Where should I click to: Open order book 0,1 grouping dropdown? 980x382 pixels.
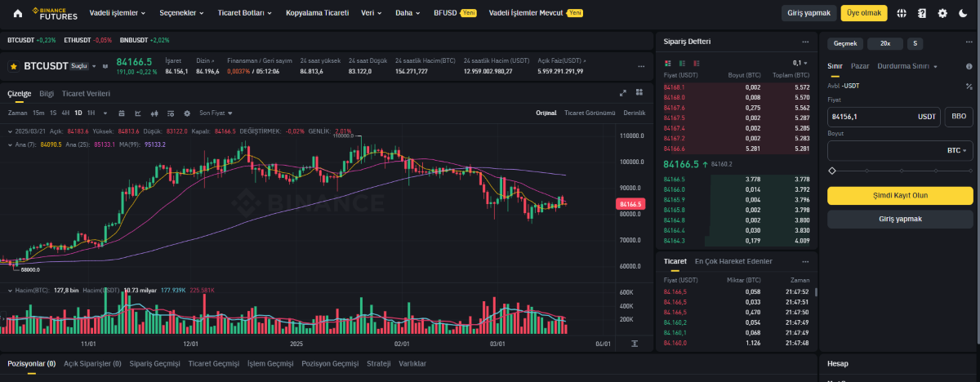800,63
